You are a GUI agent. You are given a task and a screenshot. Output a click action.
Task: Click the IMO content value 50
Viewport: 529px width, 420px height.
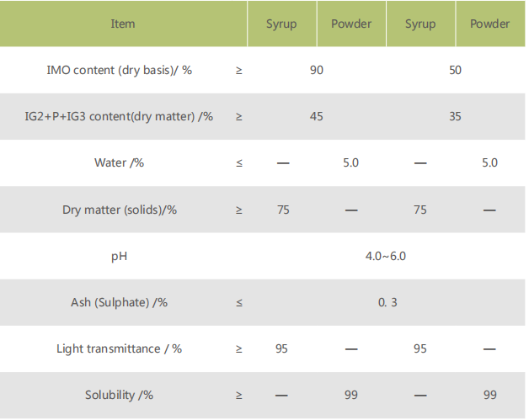tap(455, 70)
